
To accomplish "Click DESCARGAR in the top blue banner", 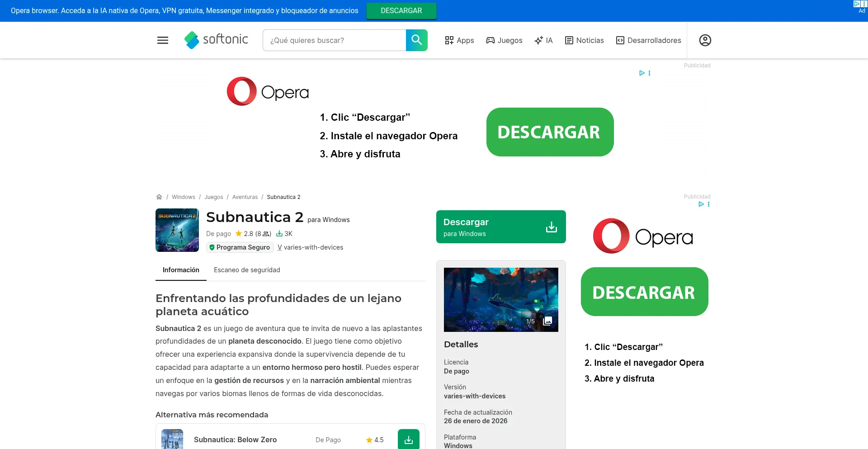I will coord(401,10).
